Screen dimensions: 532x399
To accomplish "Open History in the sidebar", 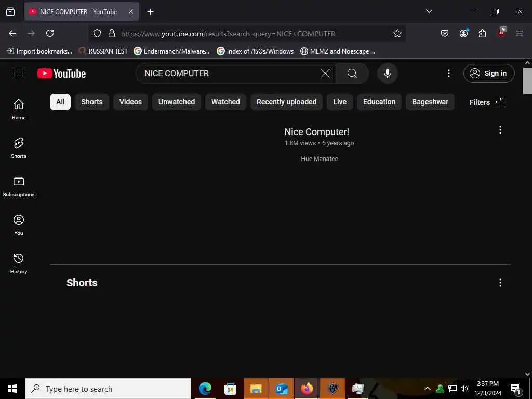I will 19,263.
